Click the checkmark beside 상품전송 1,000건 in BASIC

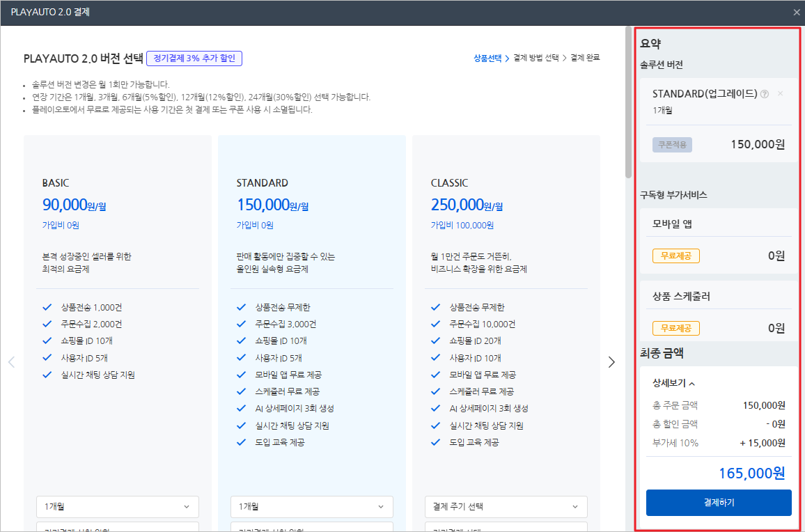click(x=47, y=307)
